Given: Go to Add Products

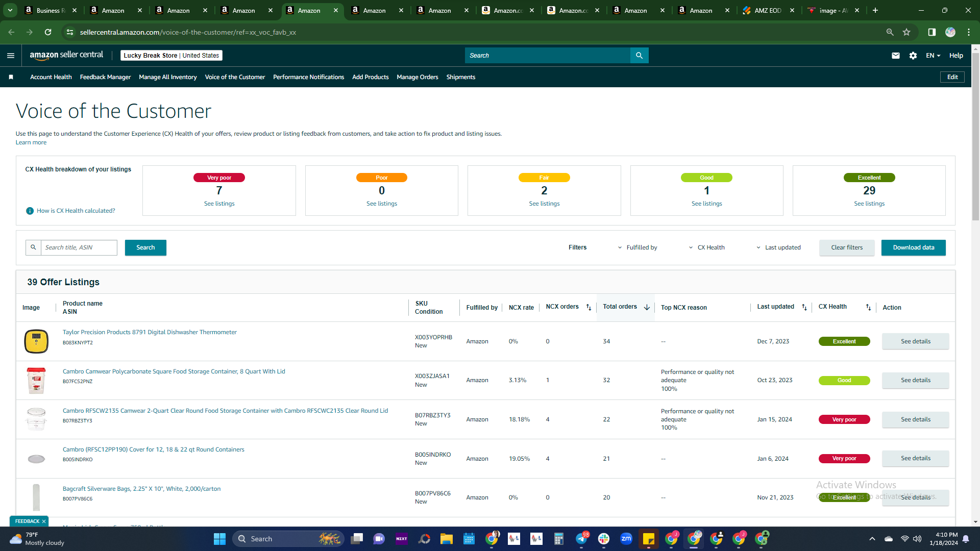Looking at the screenshot, I should [370, 77].
